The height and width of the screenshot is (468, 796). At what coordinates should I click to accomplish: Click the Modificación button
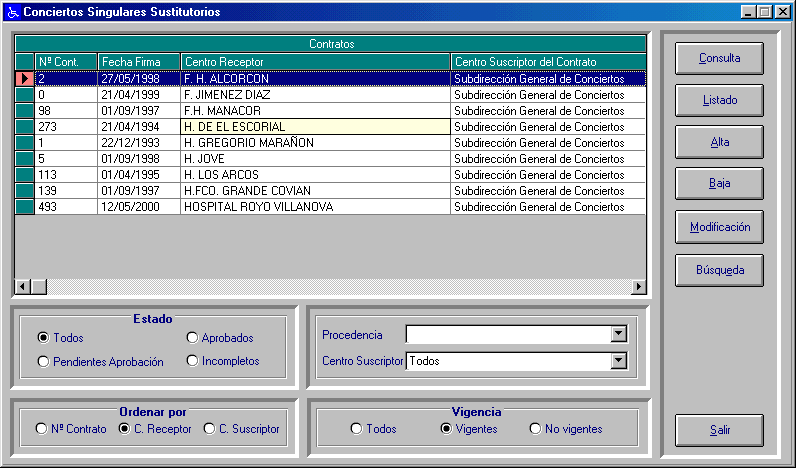click(719, 227)
